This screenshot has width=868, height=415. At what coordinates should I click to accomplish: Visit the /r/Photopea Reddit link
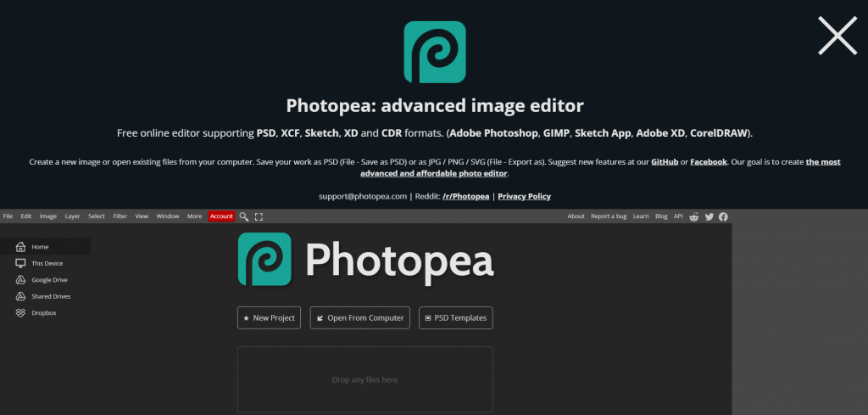pyautogui.click(x=465, y=196)
